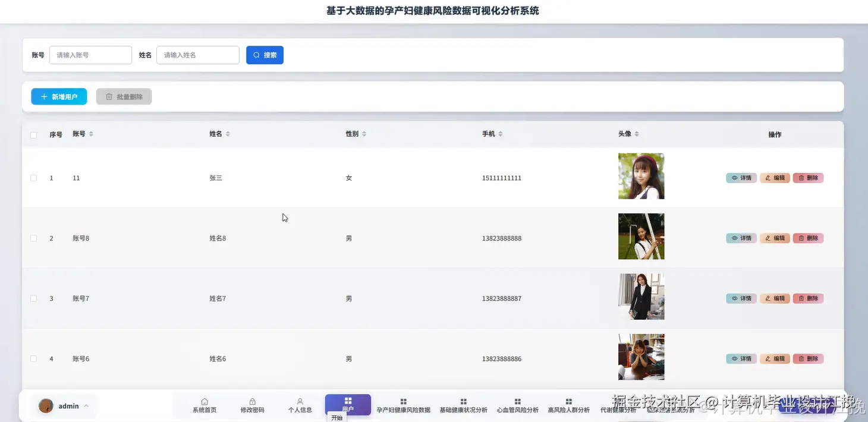The width and height of the screenshot is (868, 422).
Task: Check the checkbox for row 1 (账号 11)
Action: [x=34, y=178]
